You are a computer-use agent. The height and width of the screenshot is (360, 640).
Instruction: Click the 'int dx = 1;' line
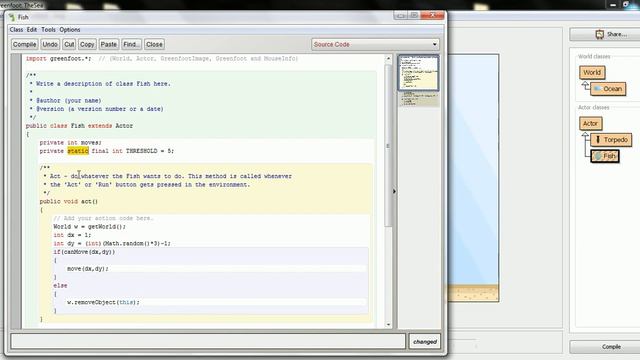pos(72,235)
